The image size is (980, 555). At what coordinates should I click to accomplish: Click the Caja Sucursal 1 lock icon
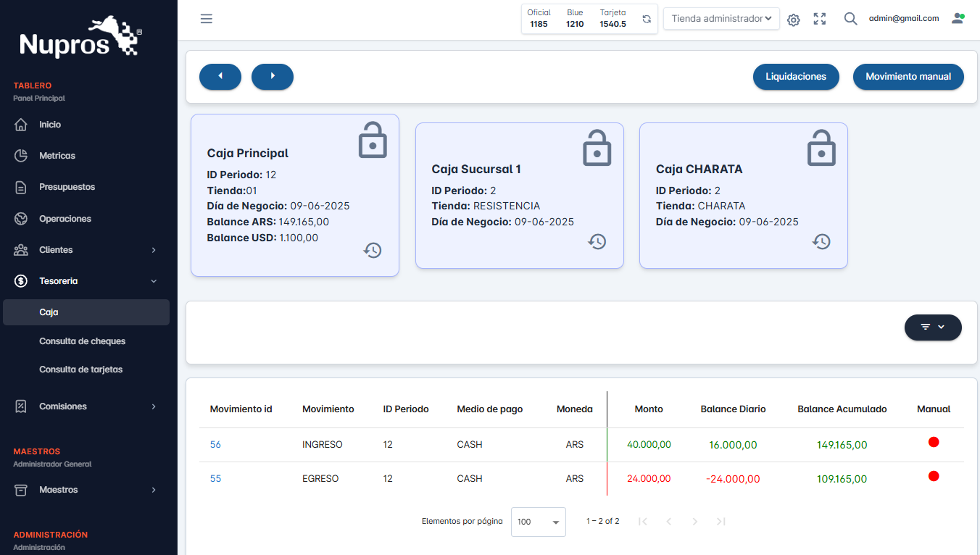coord(597,148)
